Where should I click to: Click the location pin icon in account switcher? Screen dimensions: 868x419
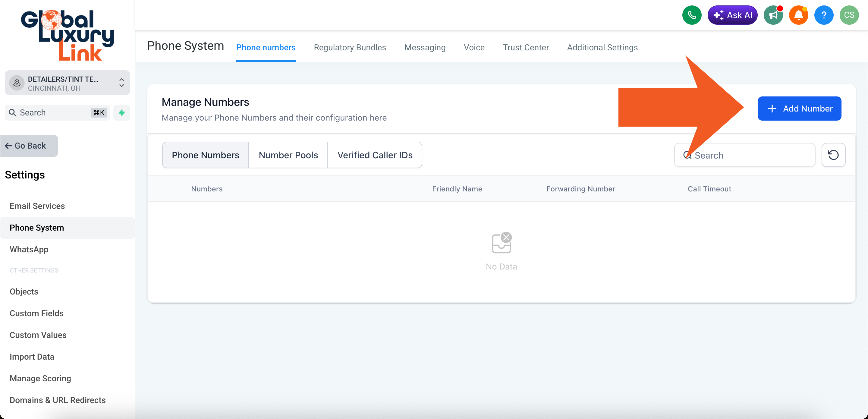pos(17,83)
